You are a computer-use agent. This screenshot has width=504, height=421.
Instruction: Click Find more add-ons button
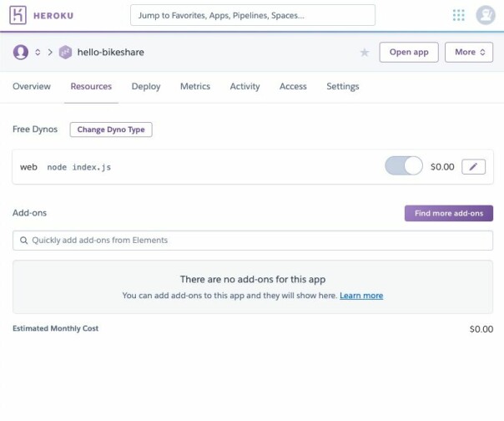[x=449, y=213]
